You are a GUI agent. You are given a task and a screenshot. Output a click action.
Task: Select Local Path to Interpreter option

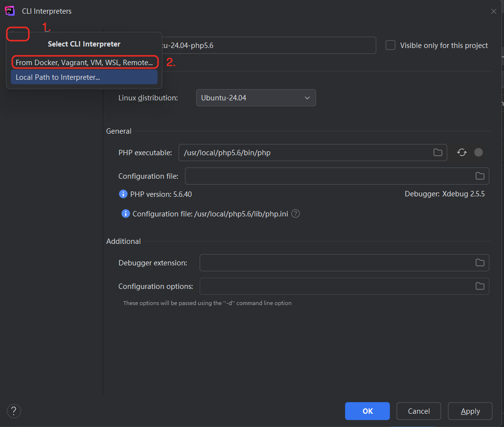point(84,77)
